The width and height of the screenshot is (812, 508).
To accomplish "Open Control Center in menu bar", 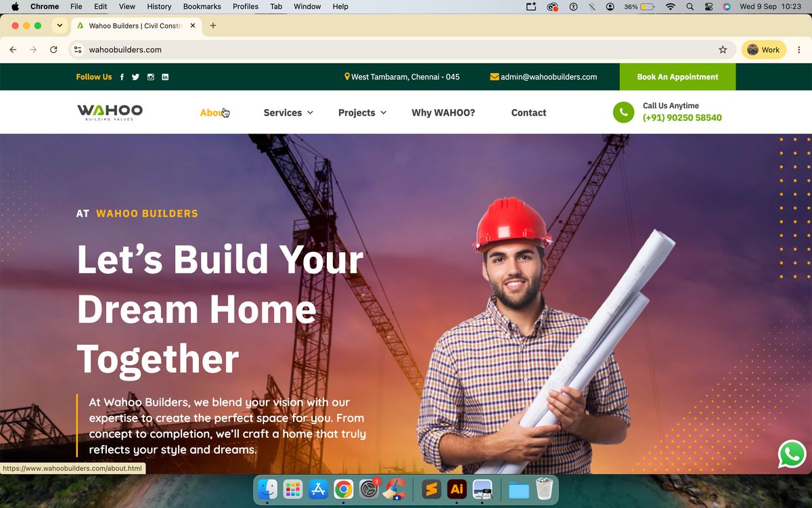I will tap(709, 6).
